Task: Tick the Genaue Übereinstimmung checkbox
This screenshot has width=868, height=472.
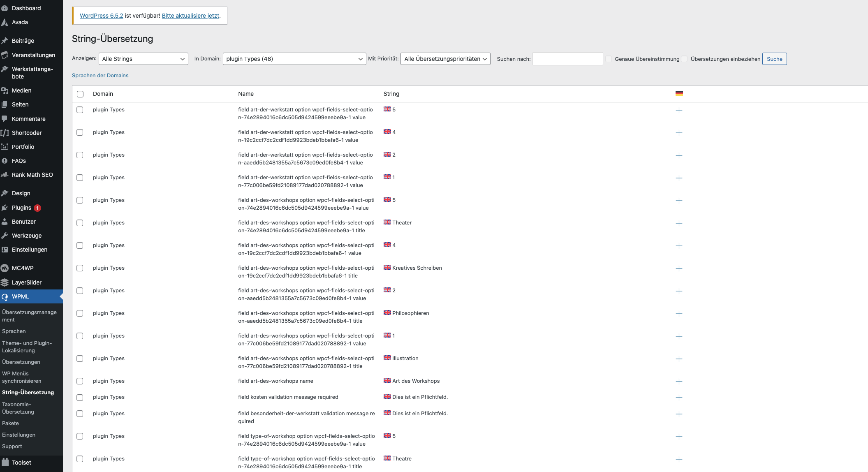Action: [x=609, y=59]
